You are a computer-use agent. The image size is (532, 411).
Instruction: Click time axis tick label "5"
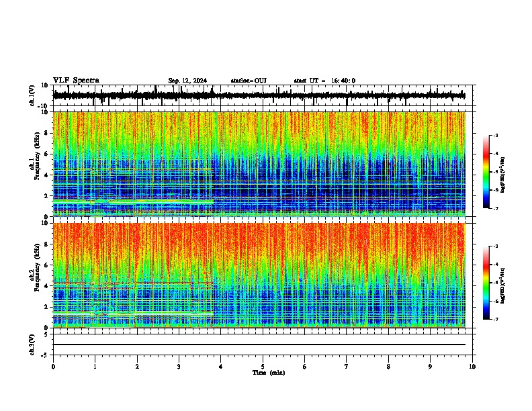(x=263, y=367)
